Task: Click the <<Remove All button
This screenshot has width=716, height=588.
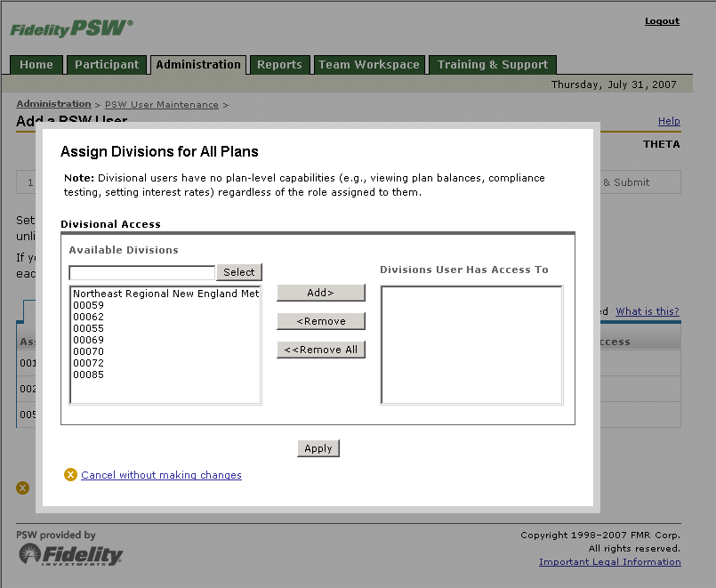Action: [320, 350]
